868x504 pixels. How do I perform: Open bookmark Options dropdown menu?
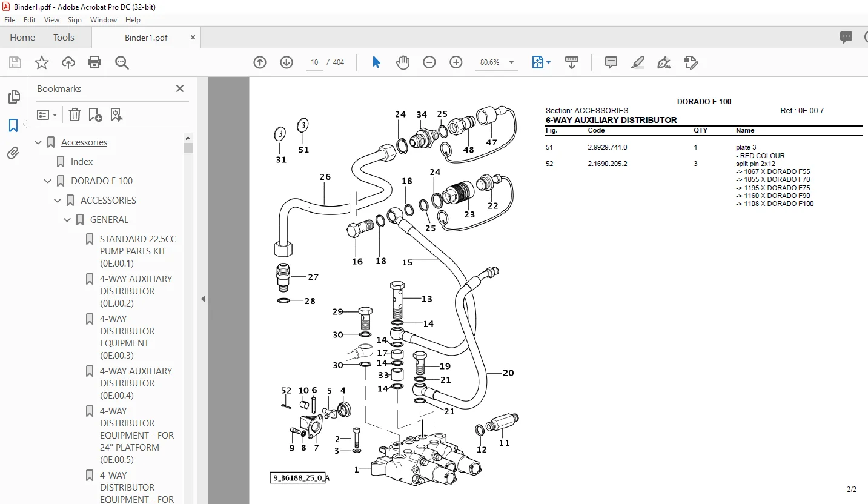click(47, 114)
